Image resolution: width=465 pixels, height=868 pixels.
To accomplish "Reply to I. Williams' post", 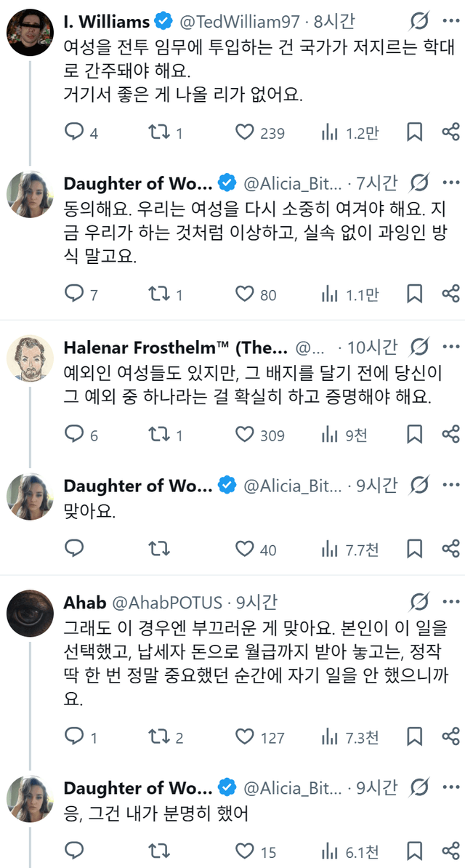I will tap(75, 132).
